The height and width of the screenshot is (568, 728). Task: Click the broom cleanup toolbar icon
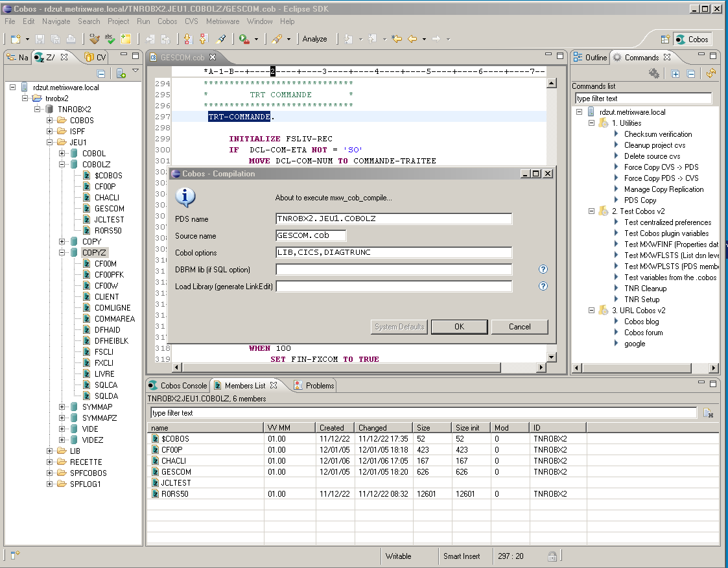(x=95, y=40)
